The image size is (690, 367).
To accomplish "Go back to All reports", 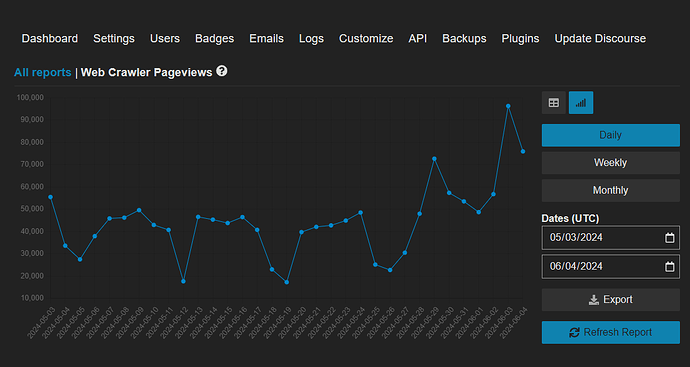I will click(x=43, y=72).
